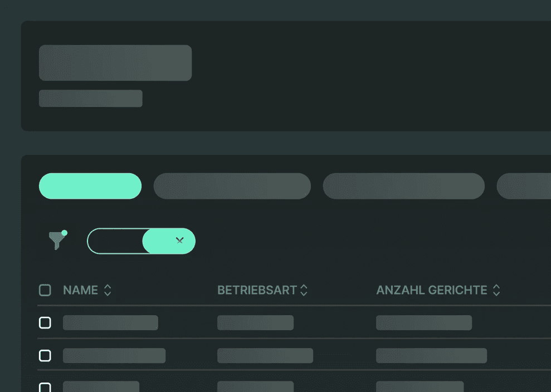Switch to the second filter pill tab
Viewport: 551px width, 392px height.
[232, 186]
